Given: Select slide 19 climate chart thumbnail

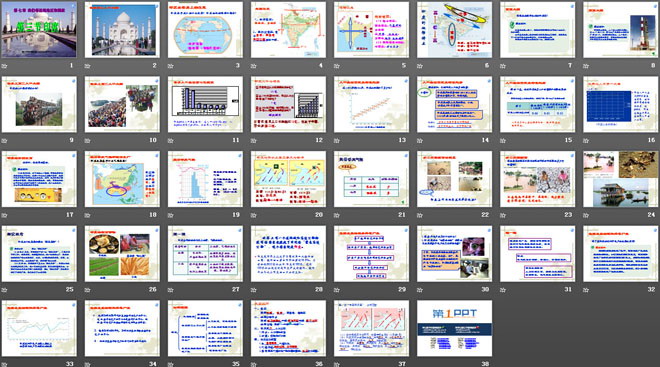Looking at the screenshot, I should tap(205, 179).
